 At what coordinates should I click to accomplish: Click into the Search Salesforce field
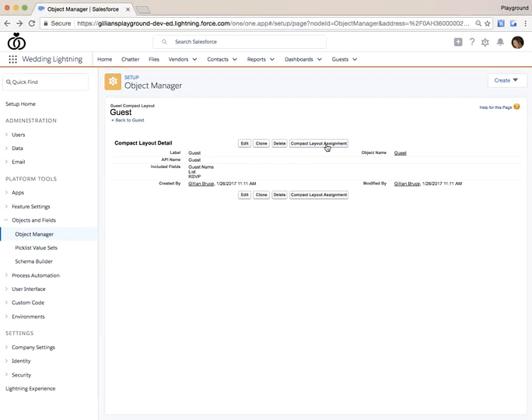coord(240,42)
